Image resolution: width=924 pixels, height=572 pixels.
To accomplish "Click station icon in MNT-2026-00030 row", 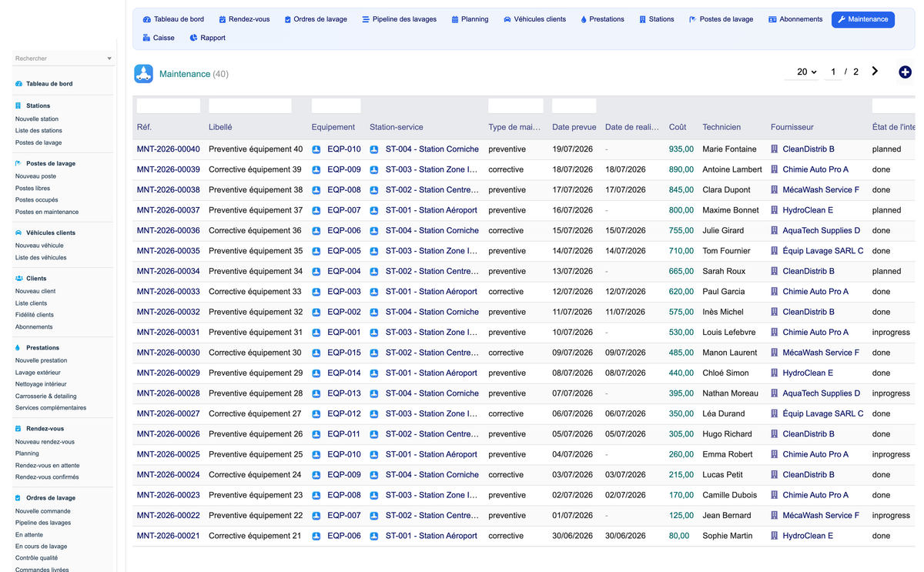I will coord(374,353).
